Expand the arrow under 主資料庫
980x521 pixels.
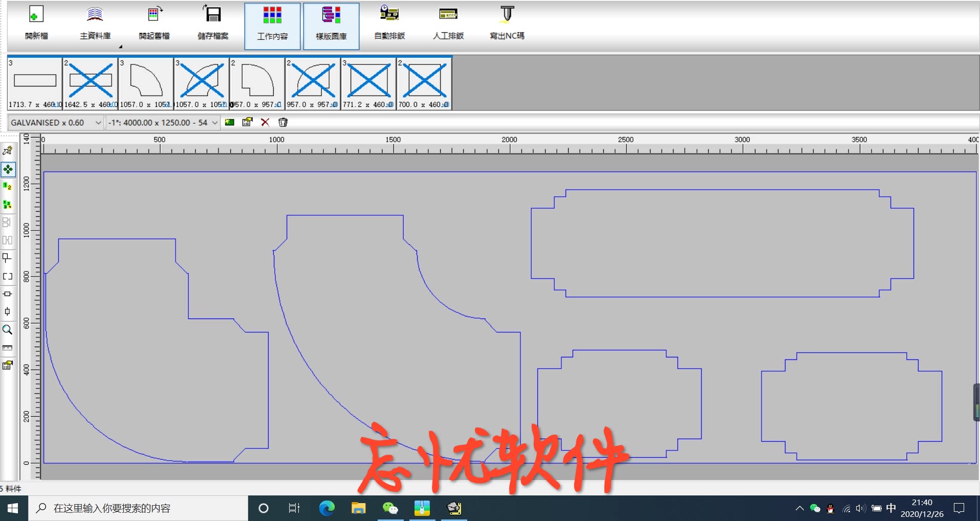tap(121, 47)
